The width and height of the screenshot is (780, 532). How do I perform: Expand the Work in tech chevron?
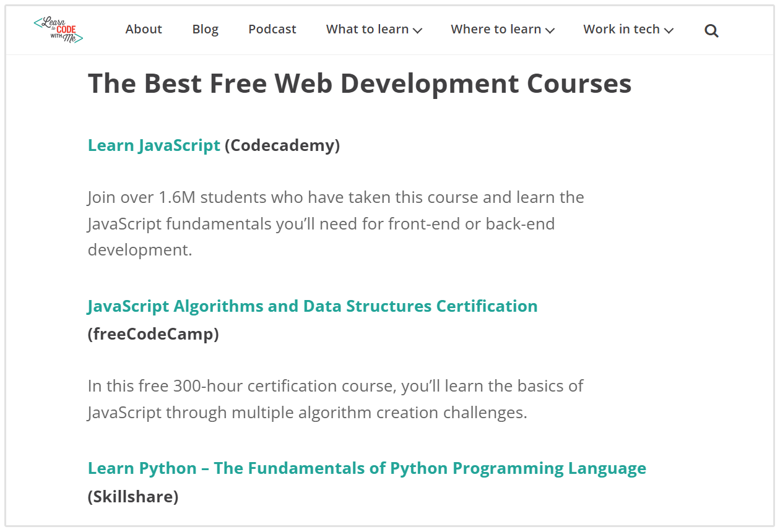669,30
